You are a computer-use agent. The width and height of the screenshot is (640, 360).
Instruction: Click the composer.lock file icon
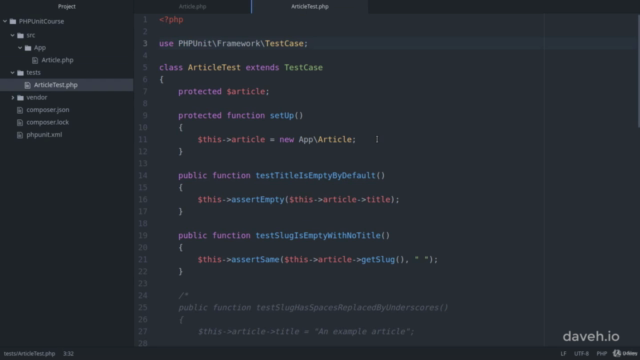(20, 122)
